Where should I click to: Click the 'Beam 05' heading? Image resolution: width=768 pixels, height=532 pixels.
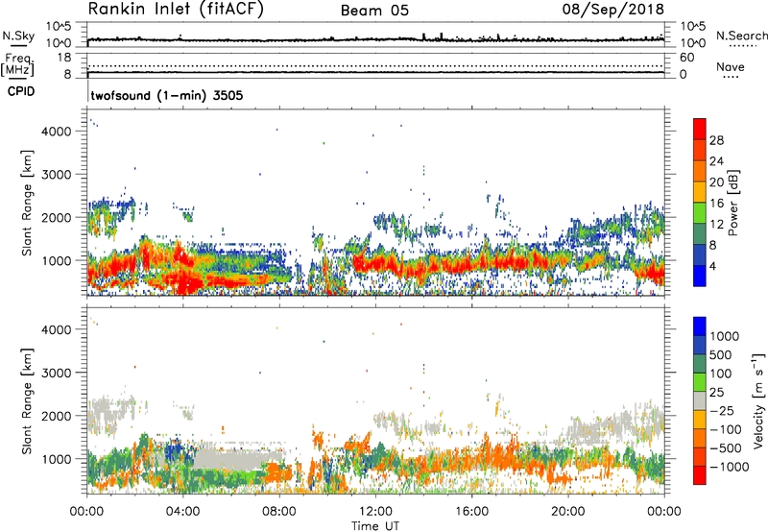tap(374, 11)
